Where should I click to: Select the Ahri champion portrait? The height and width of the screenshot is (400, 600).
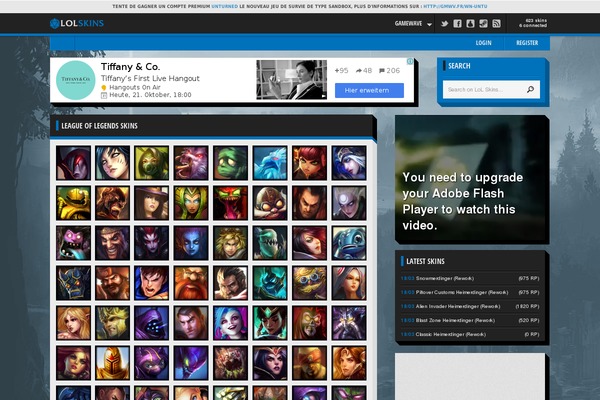coord(112,163)
